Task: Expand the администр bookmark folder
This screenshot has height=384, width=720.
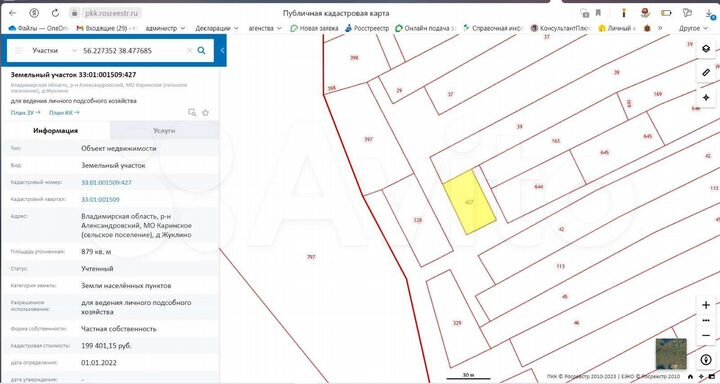Action: pyautogui.click(x=165, y=28)
